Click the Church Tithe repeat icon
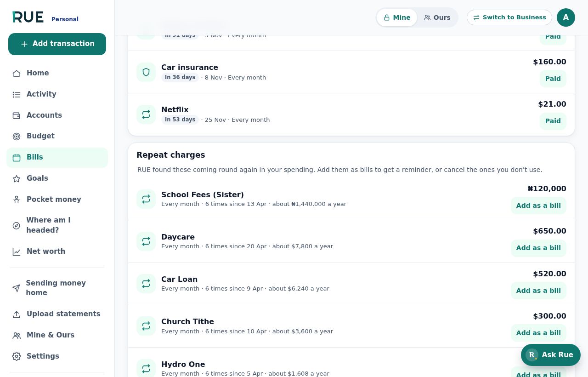 [x=146, y=326]
